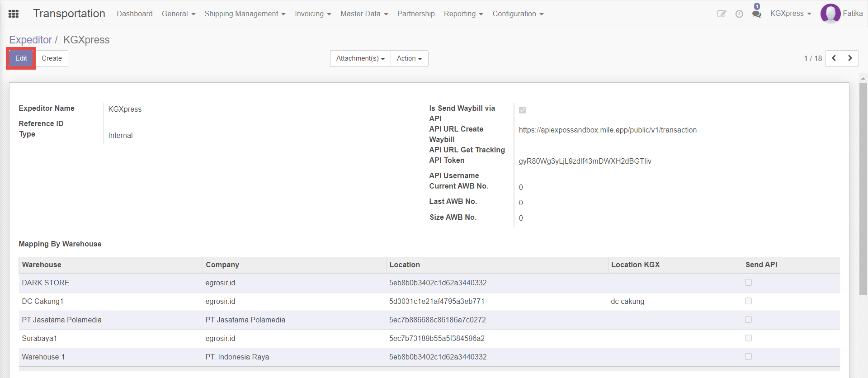Open the Attachment(s) dropdown
This screenshot has height=378, width=868.
pyautogui.click(x=360, y=58)
